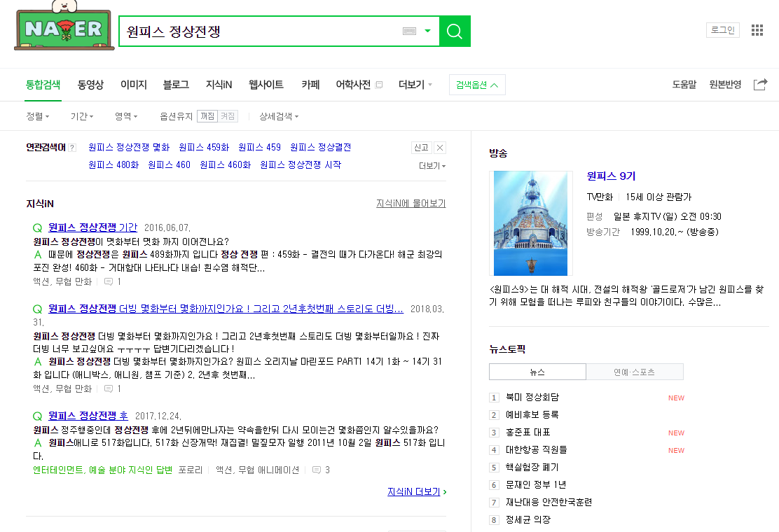Open the 어학사전 tab
Screen dimensions: 779x532
click(x=353, y=85)
